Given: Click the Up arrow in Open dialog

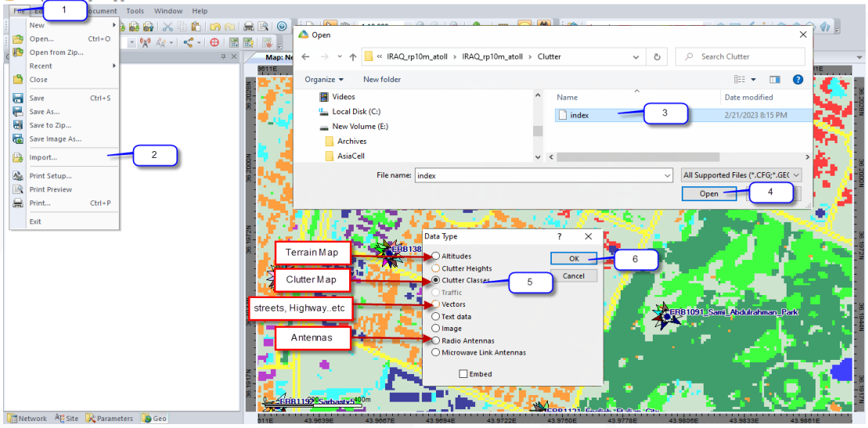Looking at the screenshot, I should 355,56.
